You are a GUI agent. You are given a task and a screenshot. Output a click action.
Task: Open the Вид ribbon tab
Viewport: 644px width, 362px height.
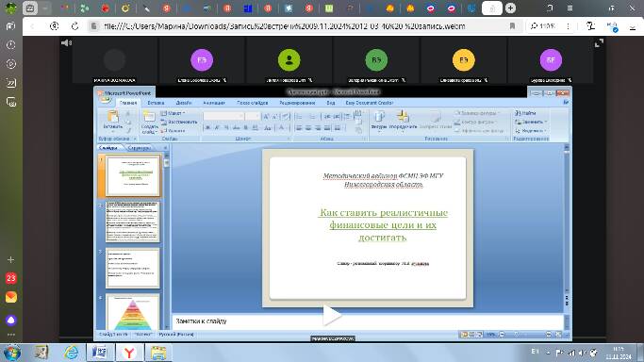point(331,103)
